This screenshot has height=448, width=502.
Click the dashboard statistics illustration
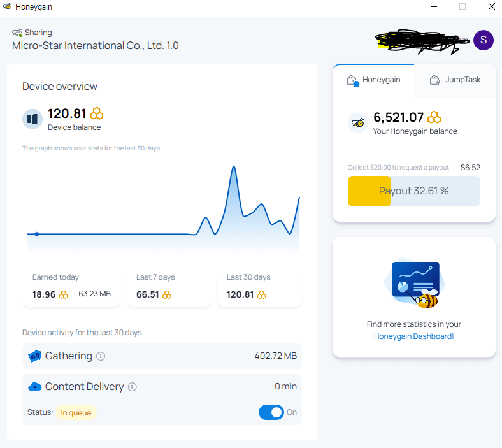point(413,284)
